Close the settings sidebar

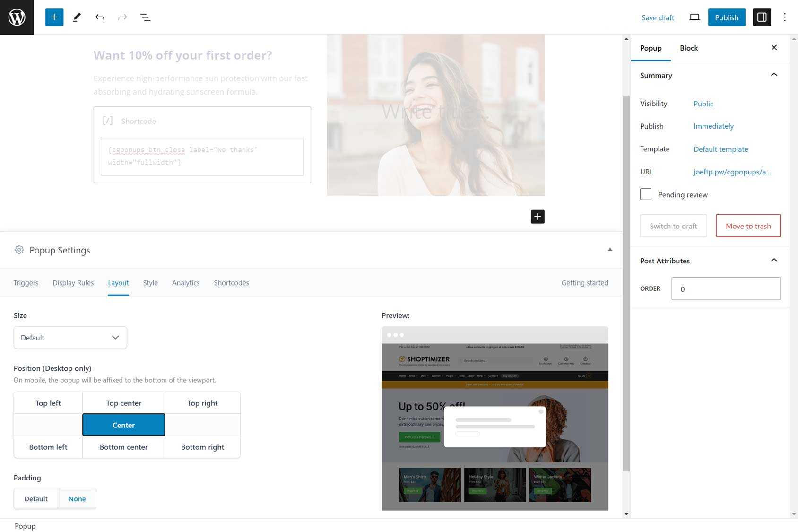[x=774, y=47]
